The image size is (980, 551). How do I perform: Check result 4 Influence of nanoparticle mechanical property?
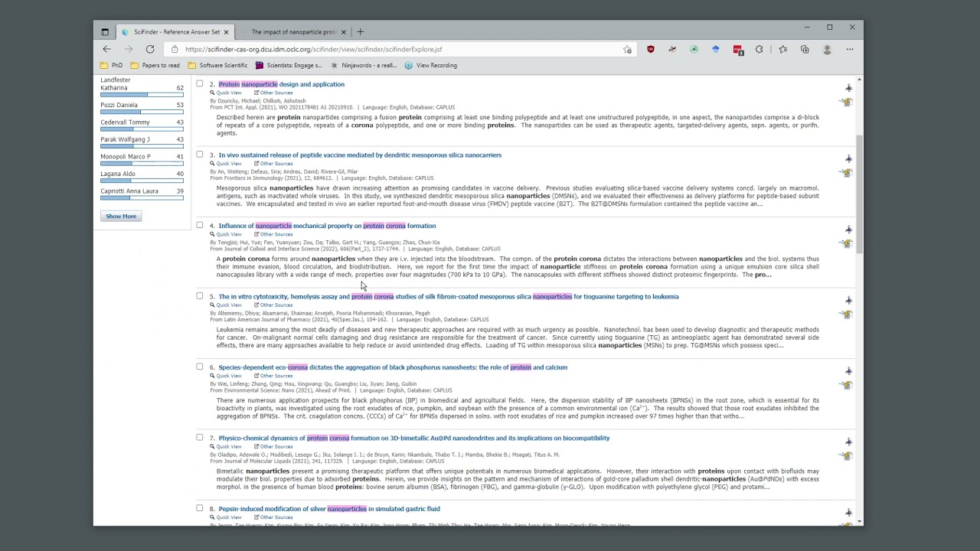pos(200,225)
